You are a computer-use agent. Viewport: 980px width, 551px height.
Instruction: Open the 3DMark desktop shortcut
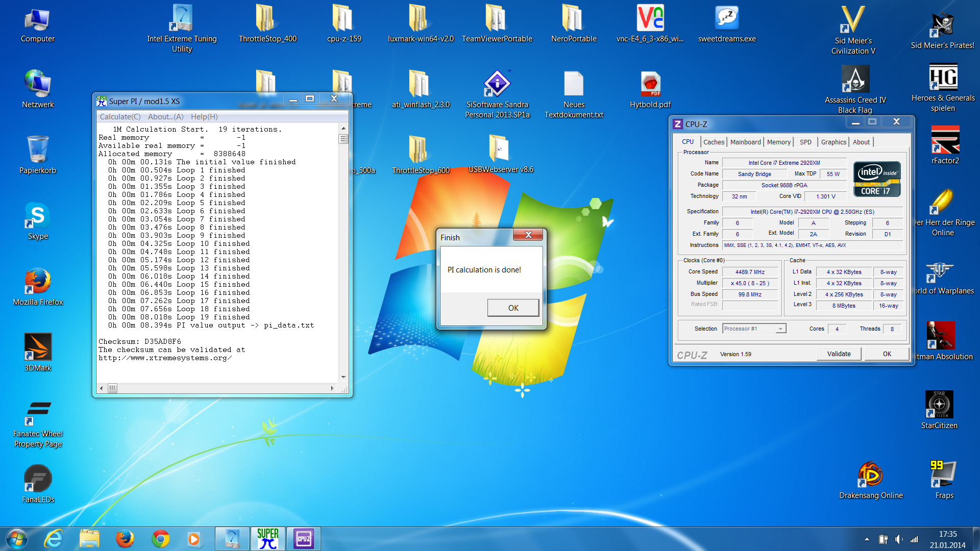(38, 347)
